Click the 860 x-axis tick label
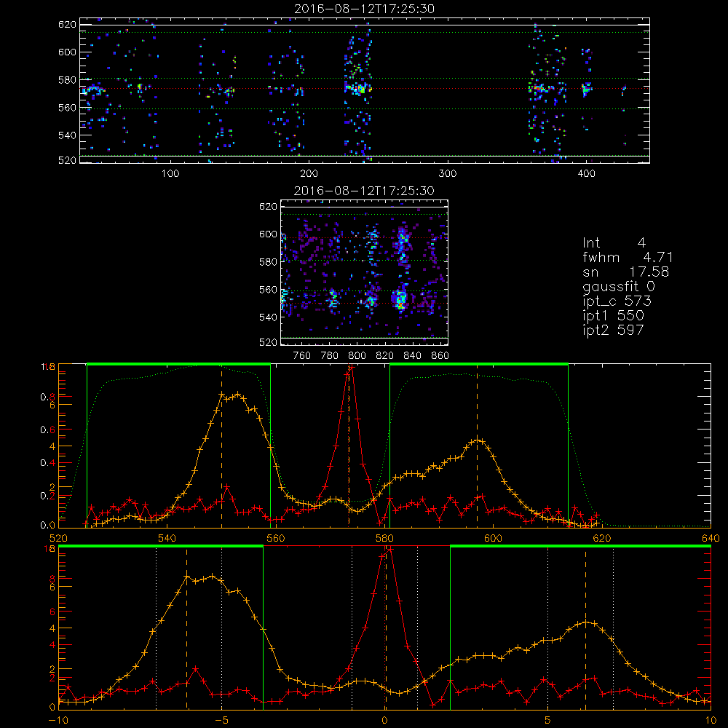Viewport: 728px width, 728px height. (x=440, y=356)
